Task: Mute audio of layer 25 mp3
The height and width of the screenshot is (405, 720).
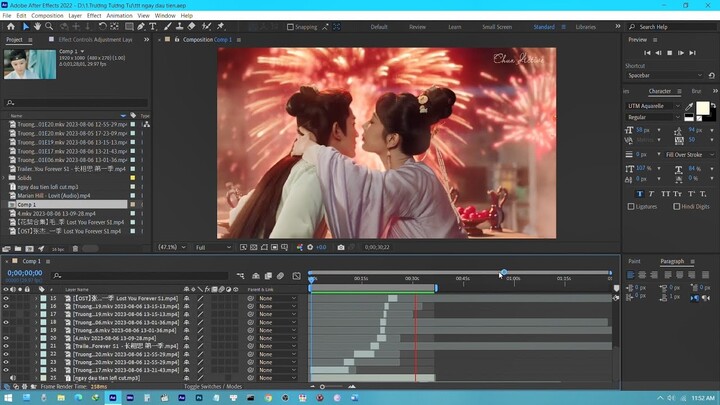Action: coord(13,378)
